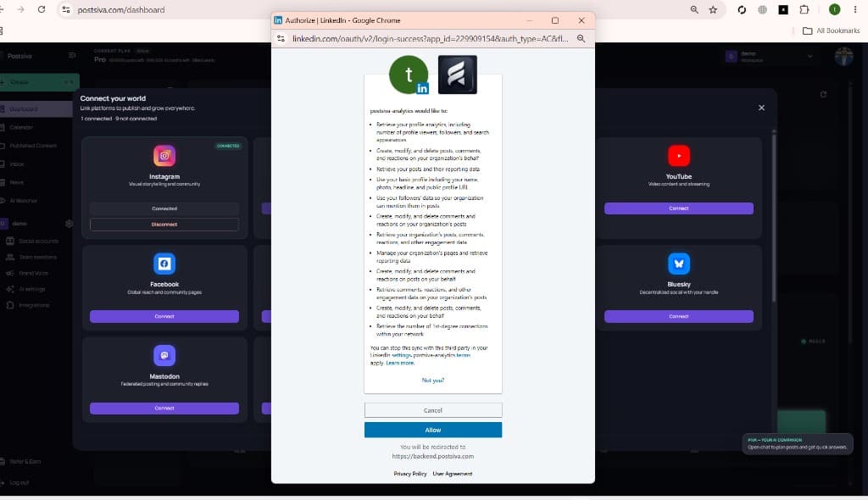Click the Facebook platform icon
Viewport: 868px width, 500px height.
[164, 264]
